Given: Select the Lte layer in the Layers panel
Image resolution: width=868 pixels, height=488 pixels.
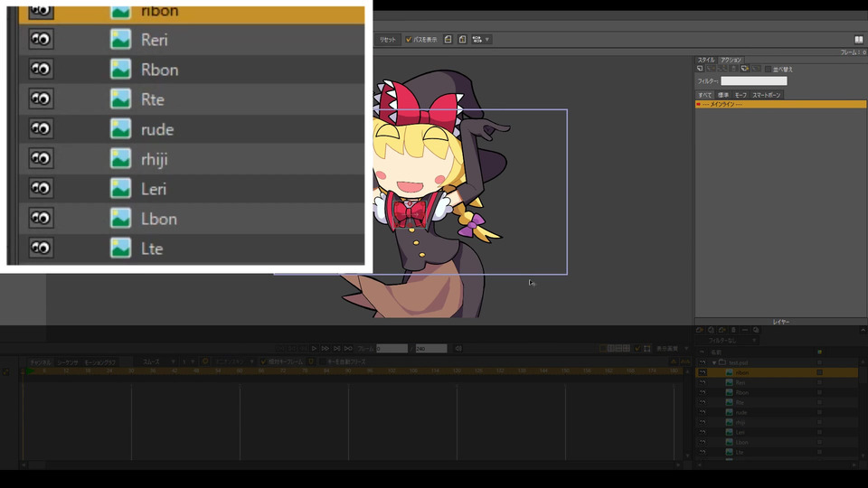Looking at the screenshot, I should click(x=777, y=452).
